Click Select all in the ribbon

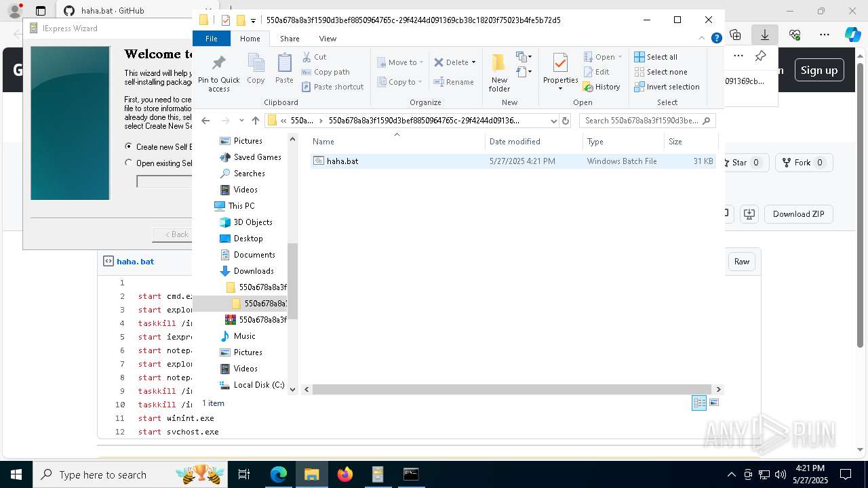tap(656, 57)
